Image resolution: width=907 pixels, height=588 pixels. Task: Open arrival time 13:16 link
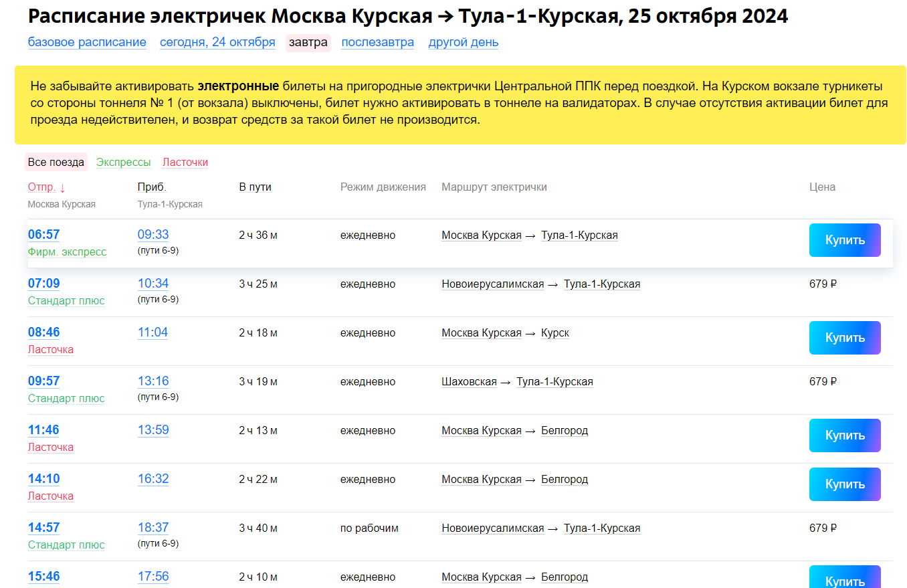pyautogui.click(x=153, y=381)
